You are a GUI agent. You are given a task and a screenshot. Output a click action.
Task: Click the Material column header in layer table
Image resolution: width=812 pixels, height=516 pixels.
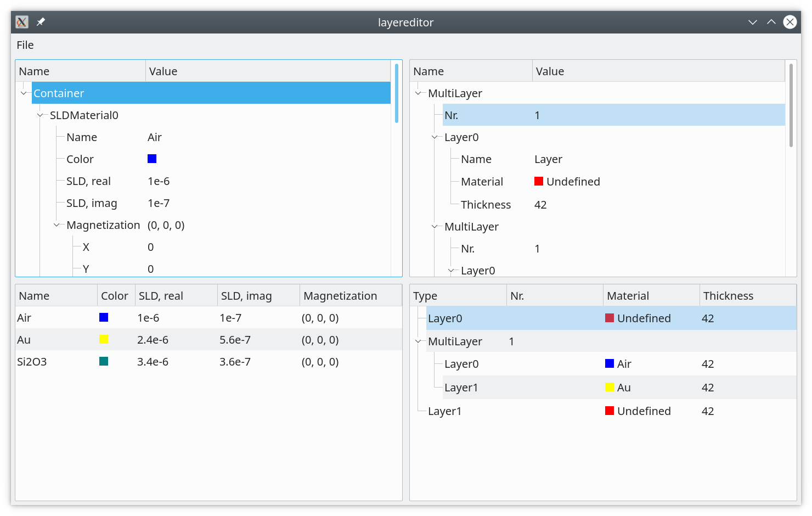click(651, 295)
